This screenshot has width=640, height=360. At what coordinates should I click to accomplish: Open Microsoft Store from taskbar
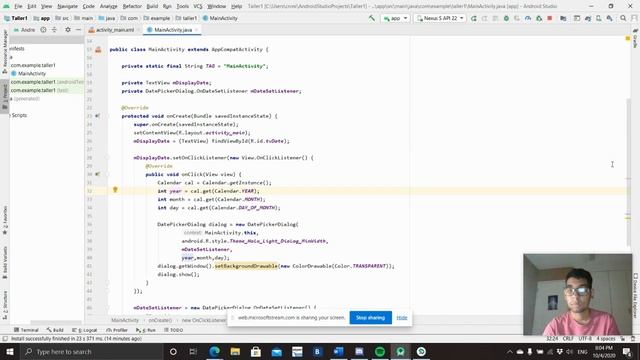[x=256, y=351]
